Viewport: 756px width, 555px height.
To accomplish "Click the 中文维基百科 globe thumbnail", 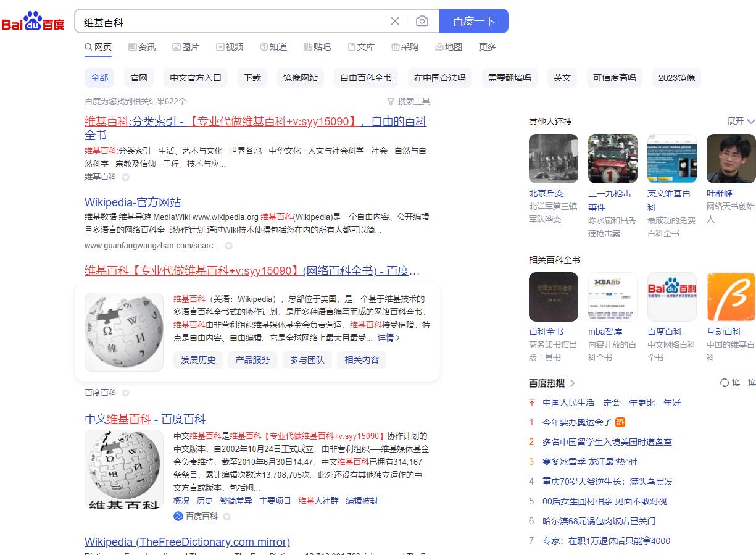I will pos(124,469).
